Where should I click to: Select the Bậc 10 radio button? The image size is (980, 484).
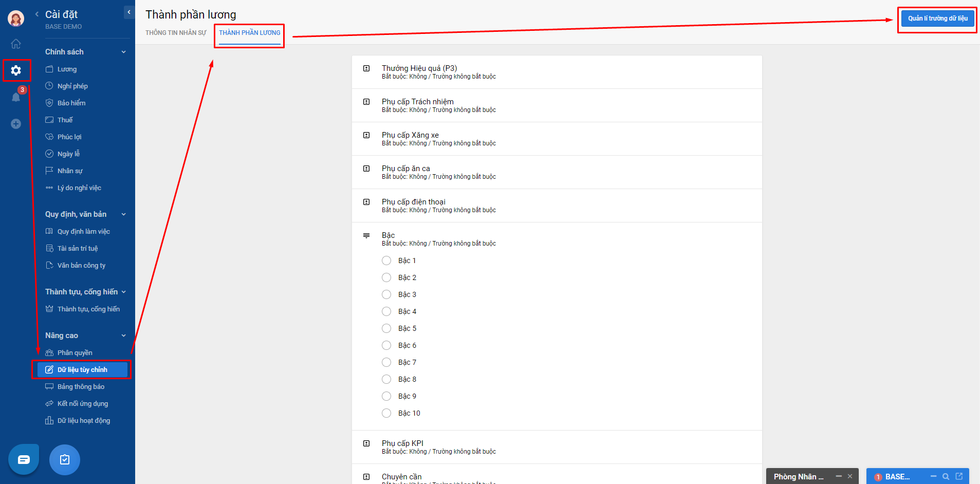386,413
